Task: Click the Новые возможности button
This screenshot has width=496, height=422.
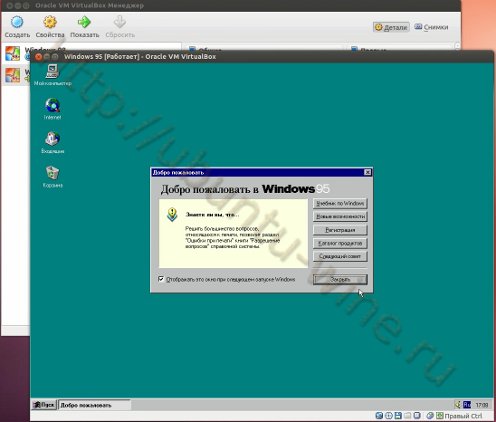Action: (x=340, y=217)
